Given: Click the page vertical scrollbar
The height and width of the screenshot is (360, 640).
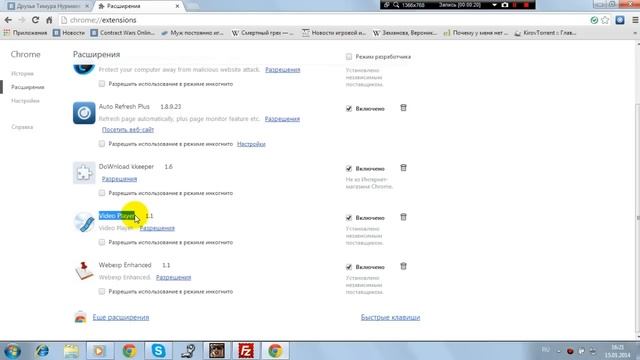Looking at the screenshot, I should (637, 218).
